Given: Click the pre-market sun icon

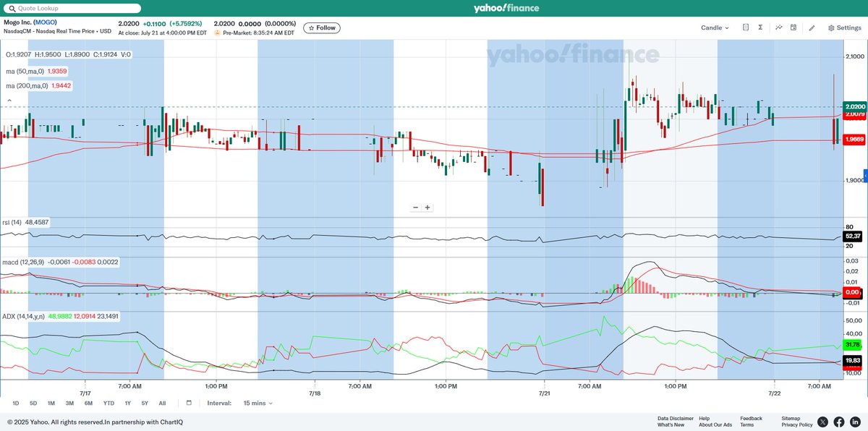Looking at the screenshot, I should pyautogui.click(x=217, y=33).
